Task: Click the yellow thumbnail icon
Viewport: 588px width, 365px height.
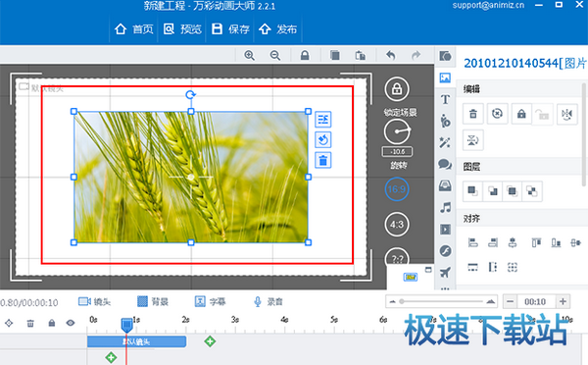Action: click(411, 277)
